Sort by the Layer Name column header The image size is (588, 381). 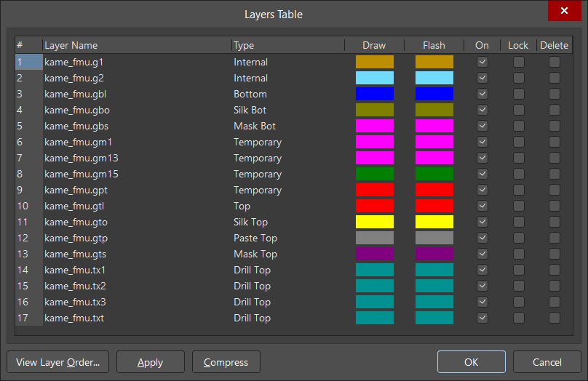tap(137, 45)
